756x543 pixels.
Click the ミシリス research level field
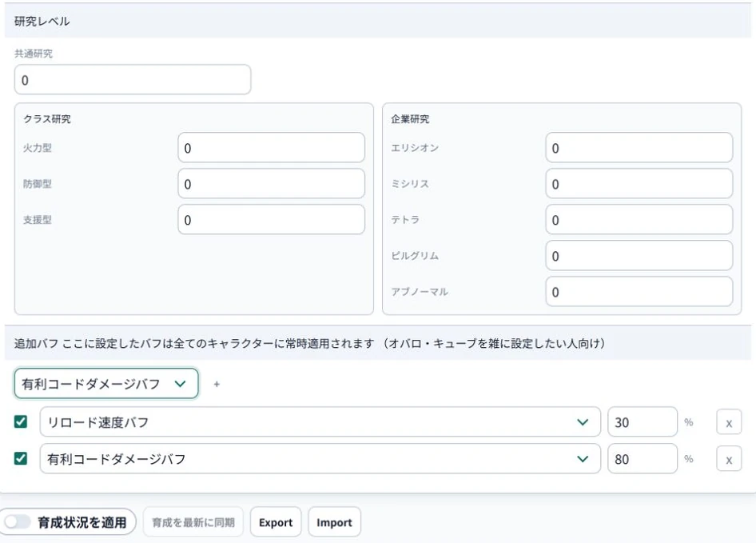[639, 184]
